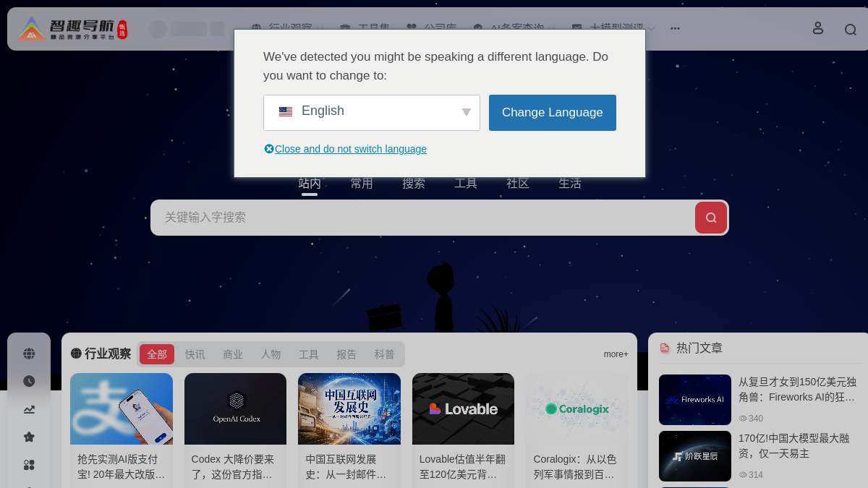This screenshot has width=868, height=488.
Task: Click the 行业观察 section heading
Action: tap(108, 354)
